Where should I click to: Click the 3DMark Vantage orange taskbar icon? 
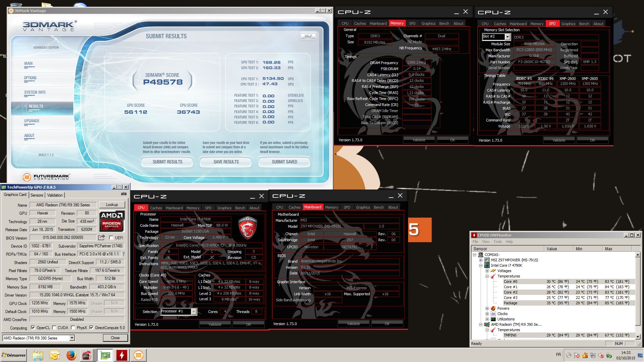pos(138,355)
